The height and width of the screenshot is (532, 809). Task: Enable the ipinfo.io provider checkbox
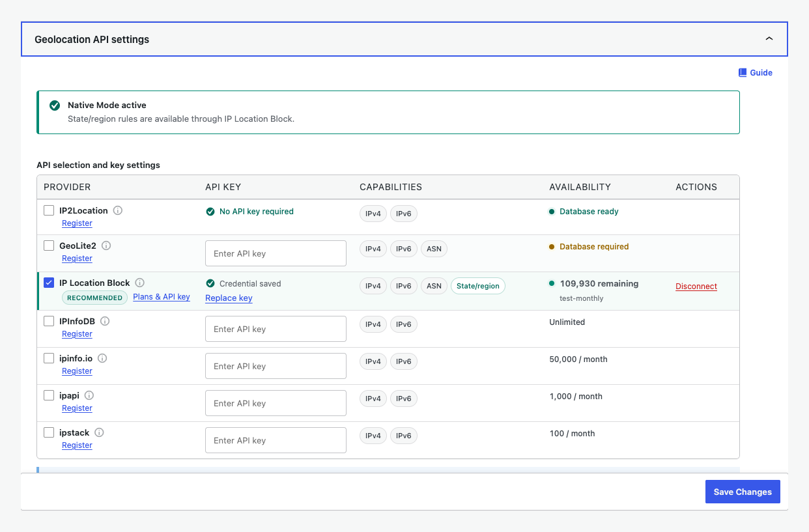click(49, 358)
